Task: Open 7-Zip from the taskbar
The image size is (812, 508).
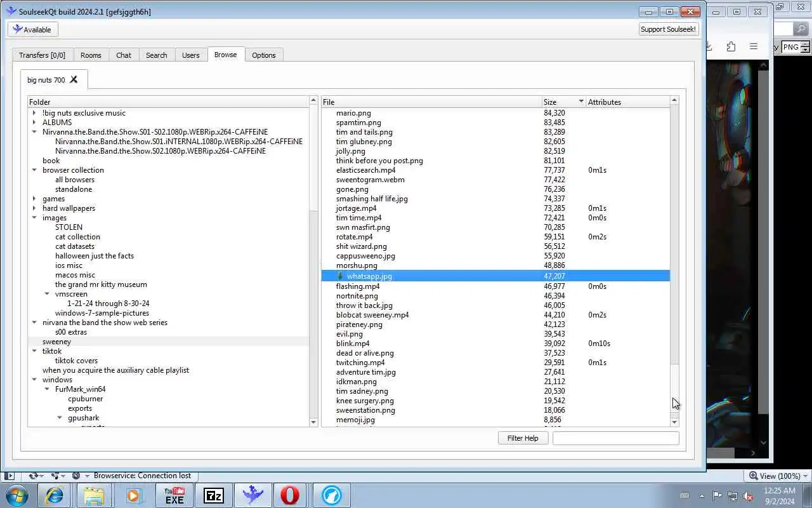Action: [214, 495]
